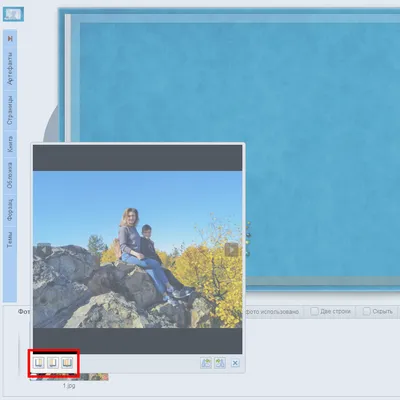Screen dimensions: 400x400
Task: Open the Форзац tab
Action: [x=10, y=210]
